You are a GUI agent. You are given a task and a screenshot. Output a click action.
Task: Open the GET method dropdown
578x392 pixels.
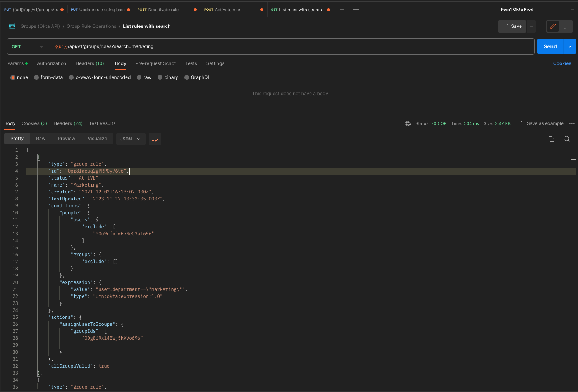point(28,46)
